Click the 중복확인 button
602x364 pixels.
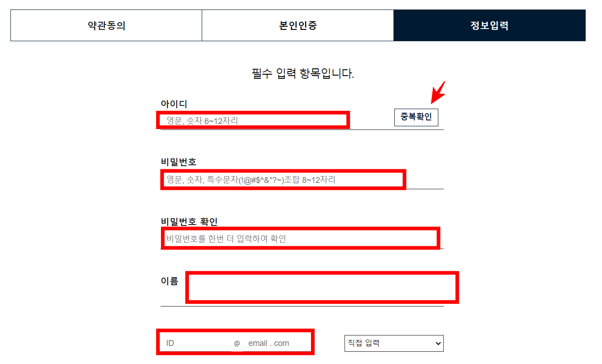(x=416, y=118)
